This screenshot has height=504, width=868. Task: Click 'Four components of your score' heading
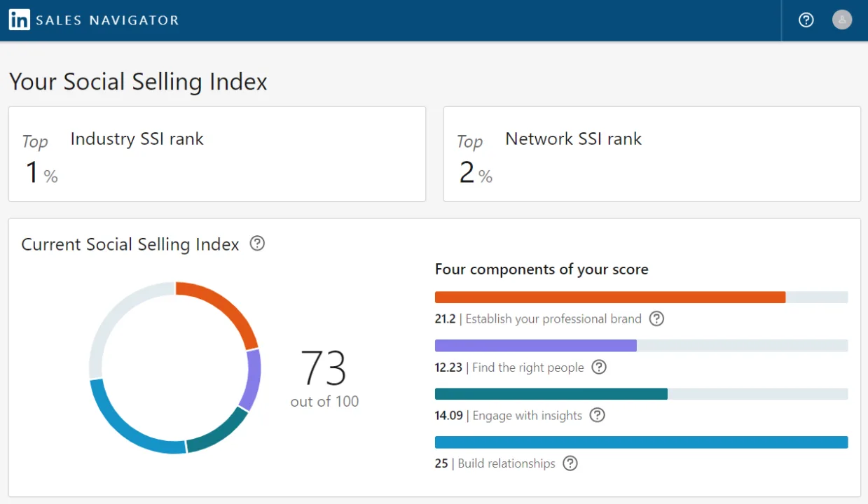point(542,269)
